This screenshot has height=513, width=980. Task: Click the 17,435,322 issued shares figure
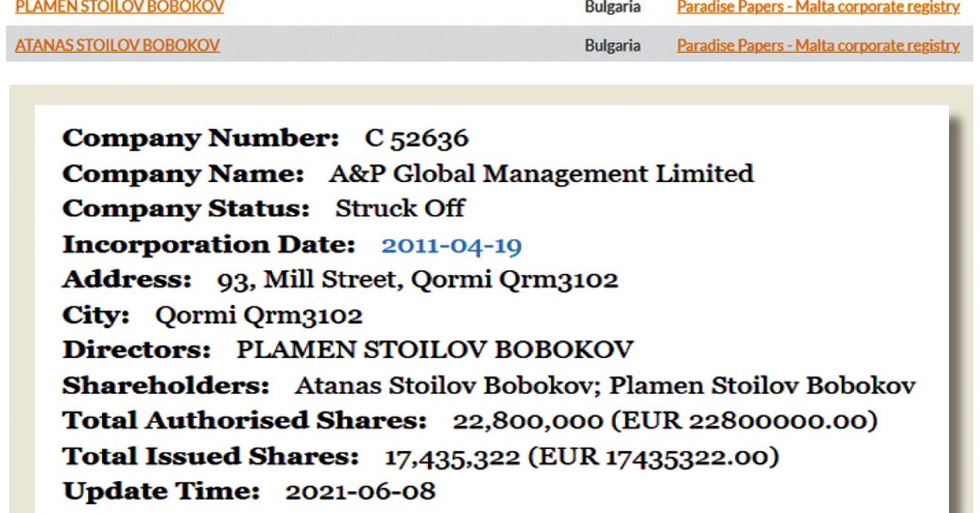[452, 457]
